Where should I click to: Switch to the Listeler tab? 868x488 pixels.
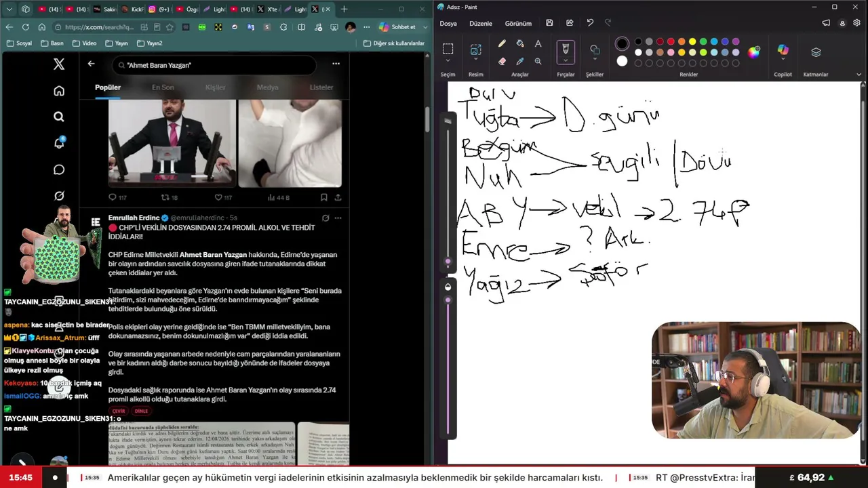(321, 87)
